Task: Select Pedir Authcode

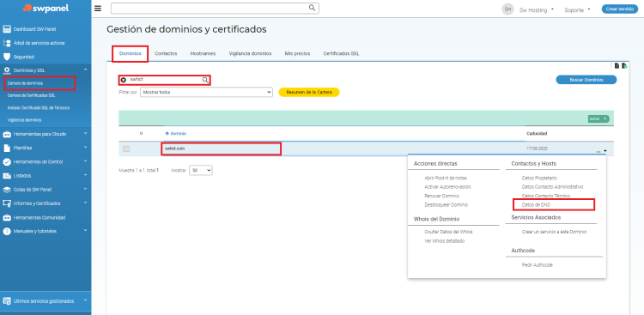Action: point(538,265)
